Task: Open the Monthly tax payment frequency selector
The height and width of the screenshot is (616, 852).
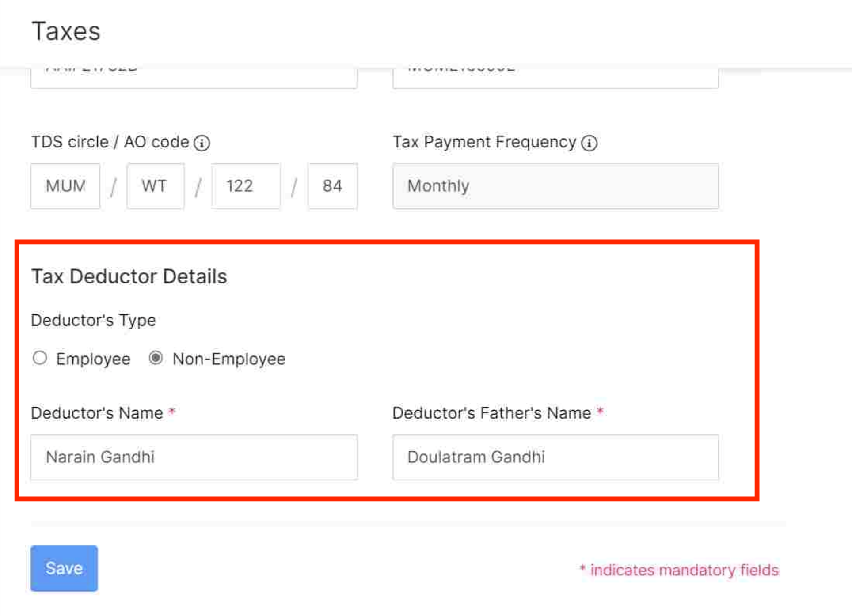Action: pyautogui.click(x=555, y=186)
